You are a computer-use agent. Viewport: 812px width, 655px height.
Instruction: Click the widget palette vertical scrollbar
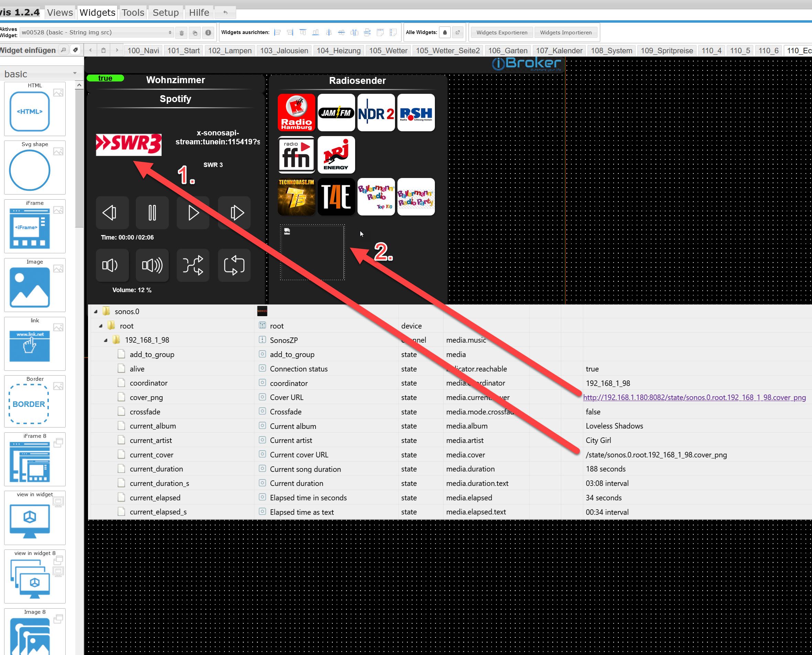coord(79,158)
